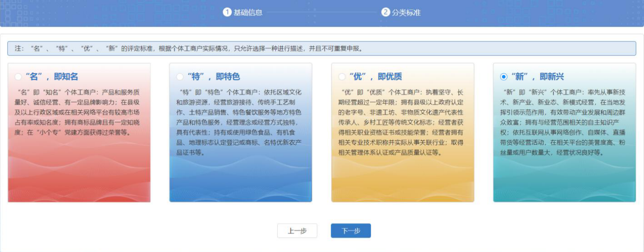Pick the “优”，即优质 radio button
The height and width of the screenshot is (252, 644).
tap(342, 77)
